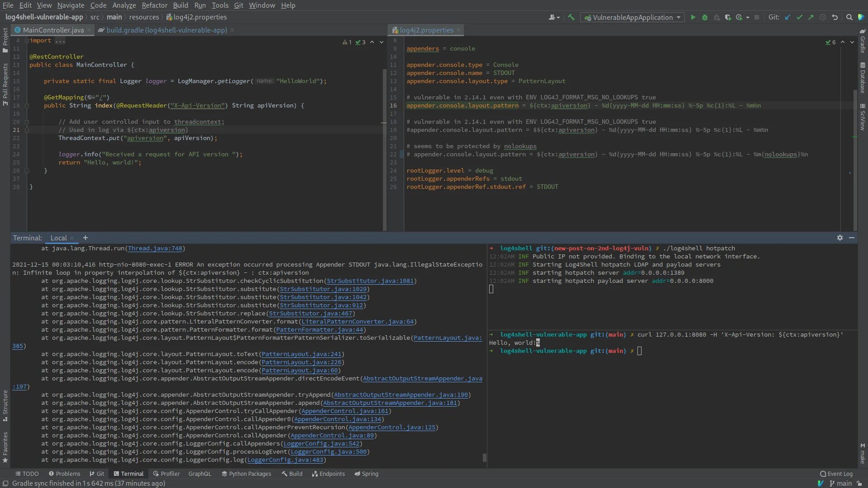The width and height of the screenshot is (868, 488).
Task: Click Git push arrow icon
Action: click(811, 17)
